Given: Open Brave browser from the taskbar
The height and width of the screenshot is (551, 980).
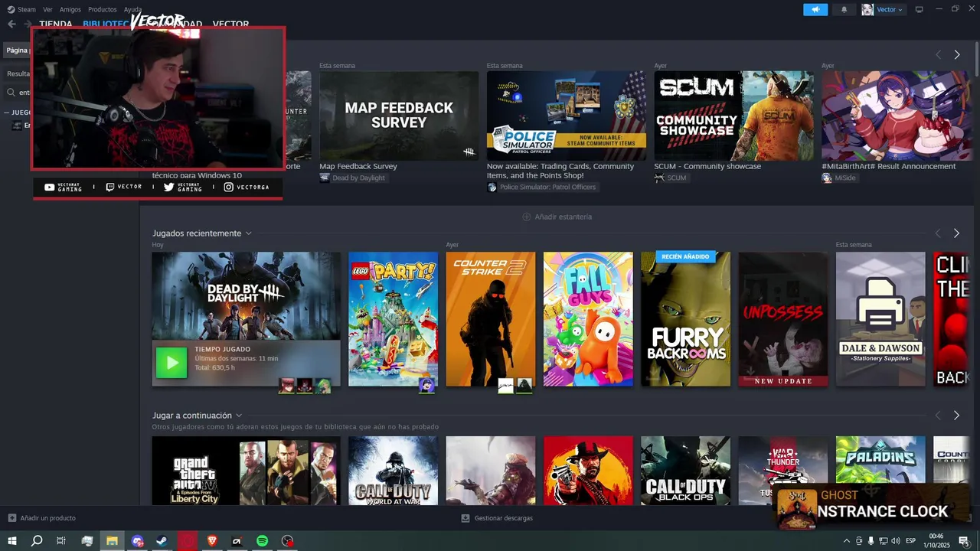Looking at the screenshot, I should pos(212,541).
